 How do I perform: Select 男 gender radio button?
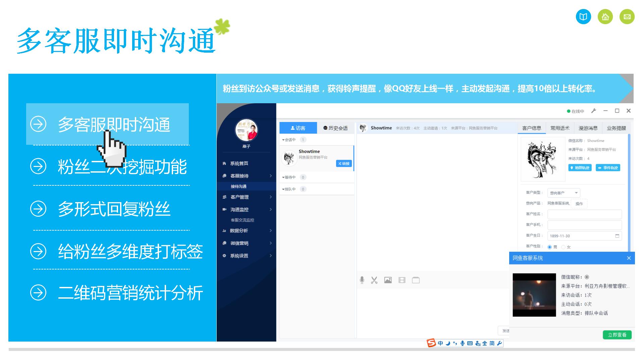549,247
